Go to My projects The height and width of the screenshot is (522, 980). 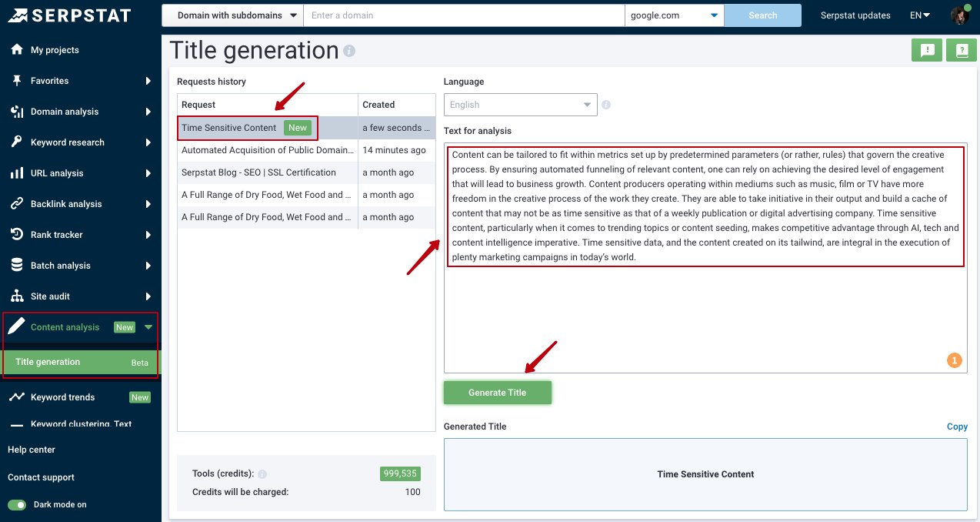tap(55, 50)
